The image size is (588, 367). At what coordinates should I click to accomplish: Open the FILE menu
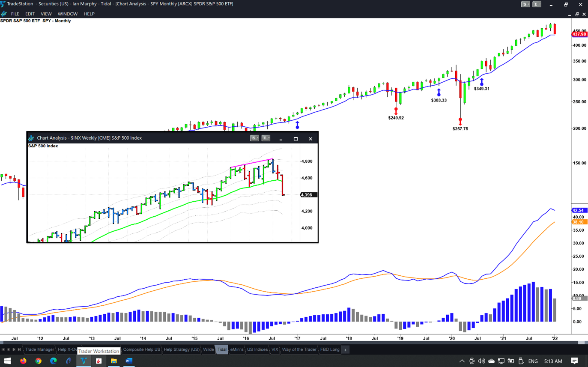point(15,14)
